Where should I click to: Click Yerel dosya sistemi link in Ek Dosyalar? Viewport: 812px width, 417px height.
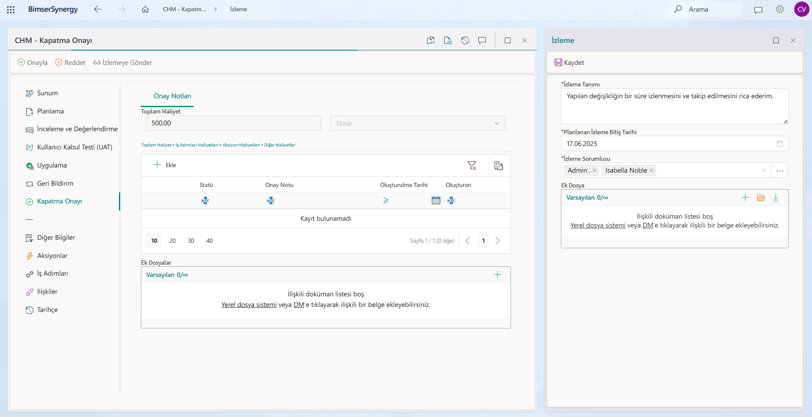click(249, 304)
